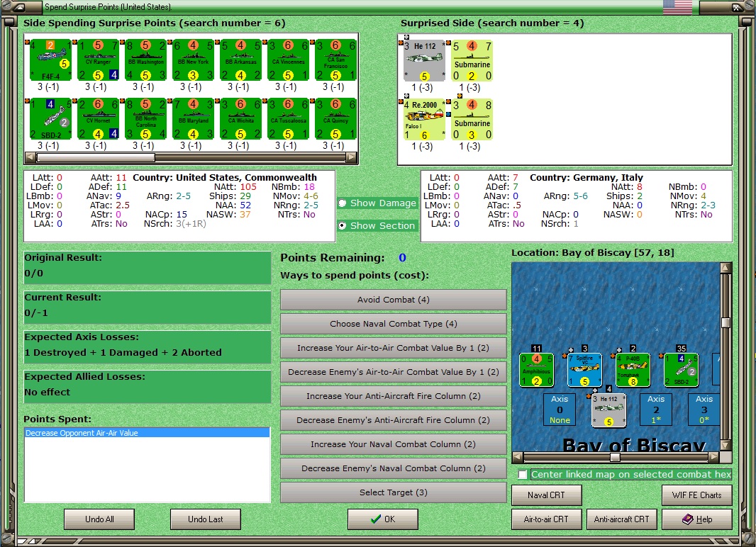Select the BB Washington battleship counter

click(145, 60)
